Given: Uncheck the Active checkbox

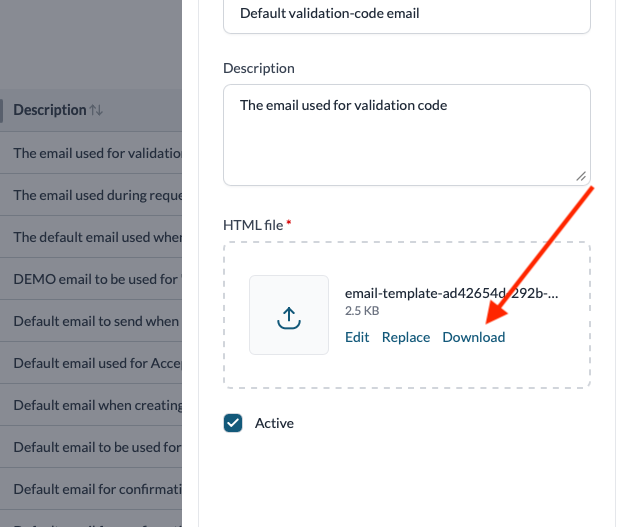Looking at the screenshot, I should tap(233, 423).
